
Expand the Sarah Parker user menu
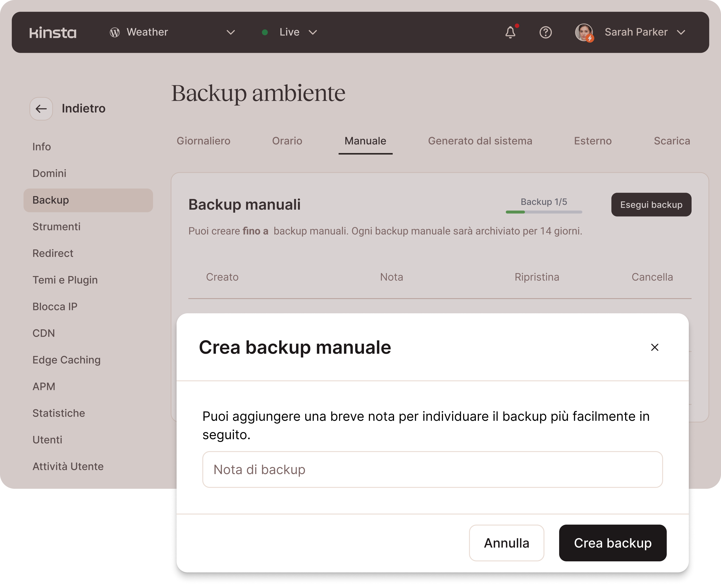(x=681, y=33)
